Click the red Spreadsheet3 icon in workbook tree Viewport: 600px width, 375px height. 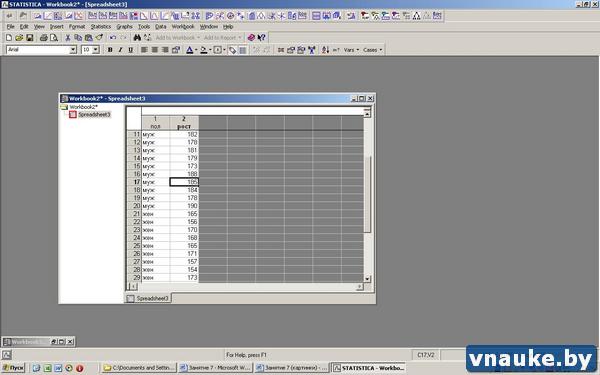click(73, 114)
